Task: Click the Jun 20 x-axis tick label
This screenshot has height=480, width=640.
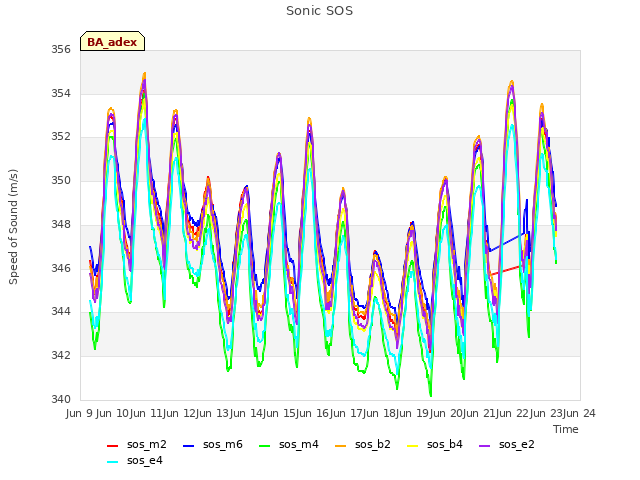Action: (x=446, y=413)
